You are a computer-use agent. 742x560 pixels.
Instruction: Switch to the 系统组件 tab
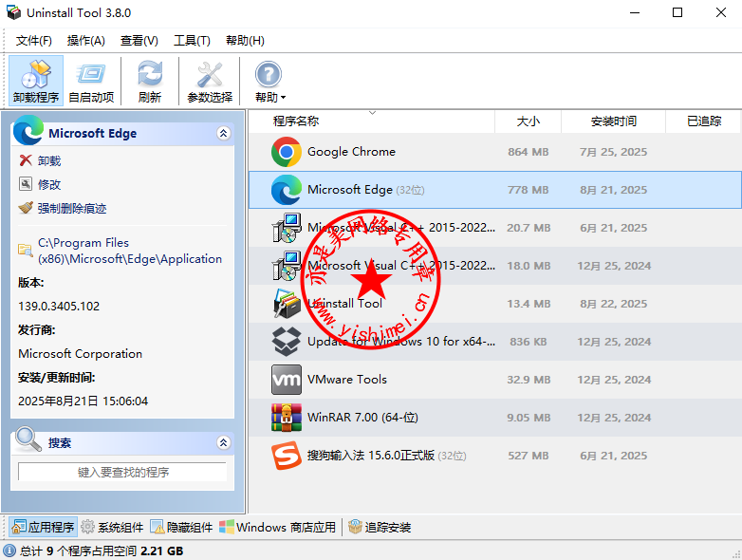click(x=112, y=527)
